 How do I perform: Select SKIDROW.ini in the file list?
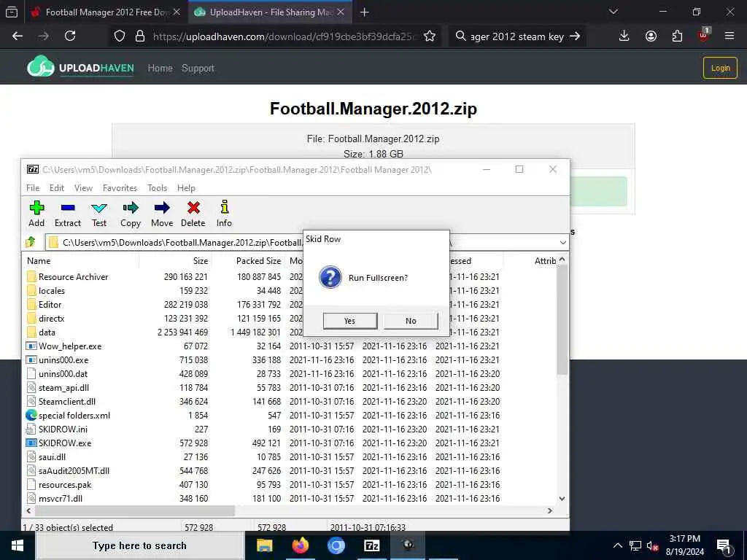tap(63, 429)
